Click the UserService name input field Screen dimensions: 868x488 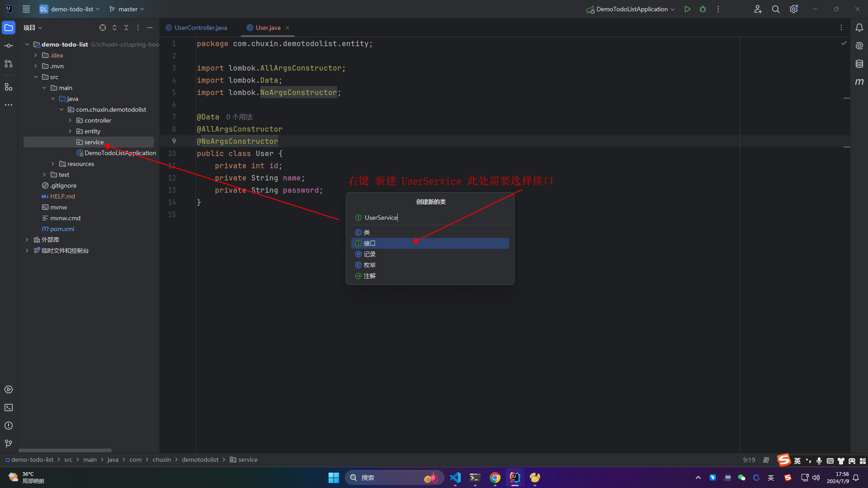(x=430, y=218)
